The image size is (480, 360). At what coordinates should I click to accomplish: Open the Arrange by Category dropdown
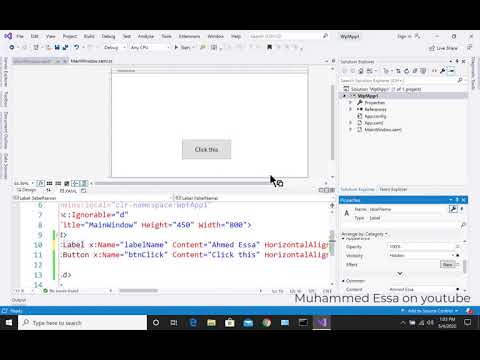click(x=365, y=234)
